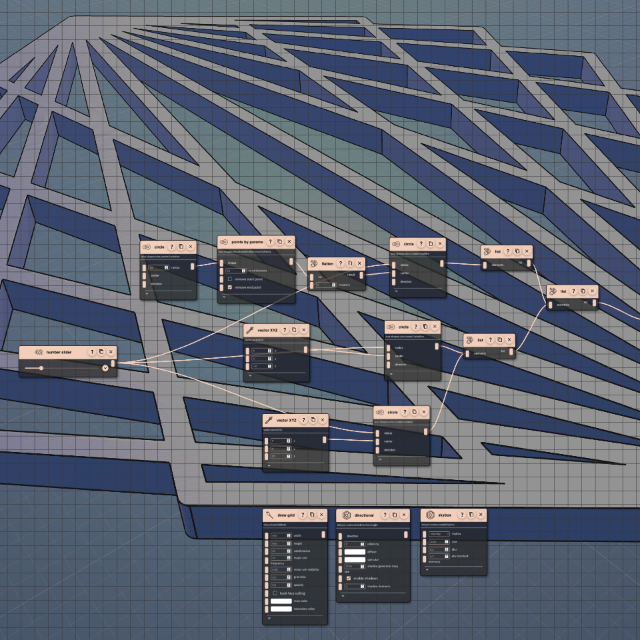Click the points by params node type icon
Screen dimensions: 640x640
224,242
